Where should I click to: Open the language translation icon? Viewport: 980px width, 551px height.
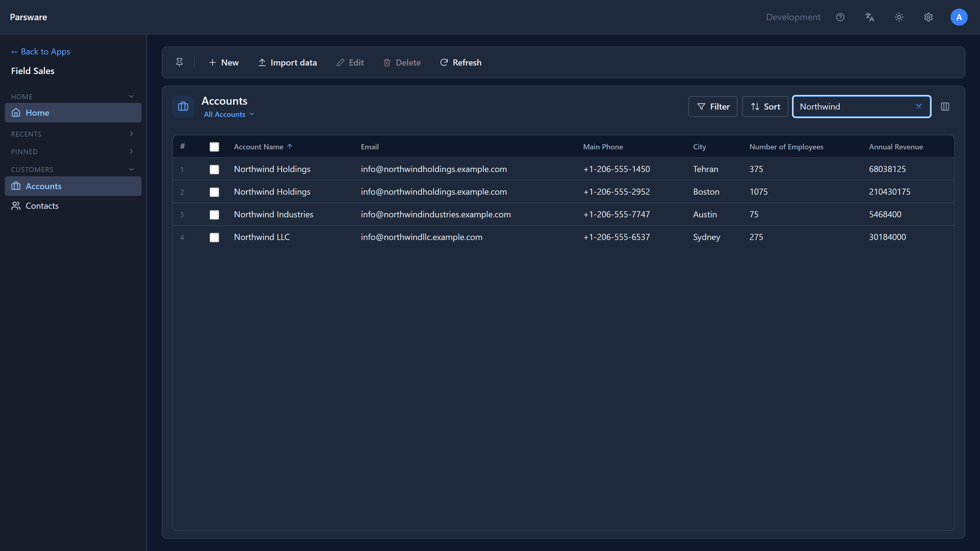[x=870, y=17]
